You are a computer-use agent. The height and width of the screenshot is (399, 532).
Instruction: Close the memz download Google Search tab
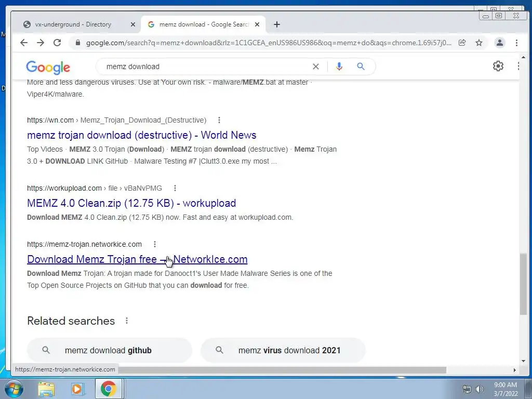click(257, 24)
